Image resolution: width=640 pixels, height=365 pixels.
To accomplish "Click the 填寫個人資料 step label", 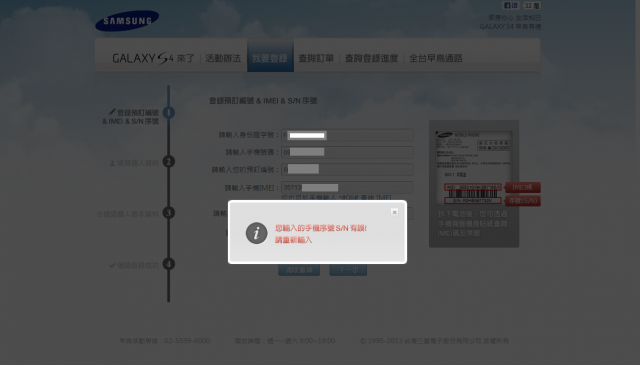I will 138,163.
